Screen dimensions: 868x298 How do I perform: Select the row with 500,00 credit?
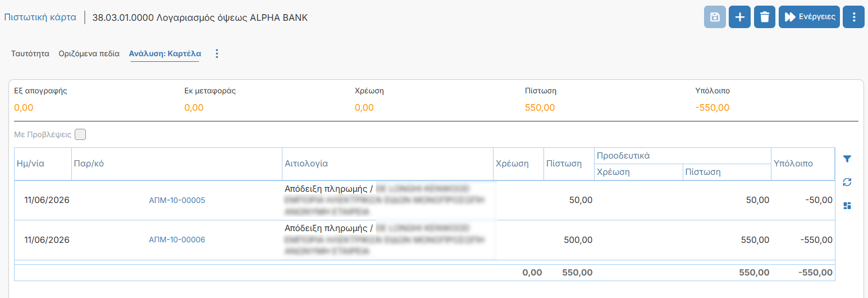pyautogui.click(x=424, y=240)
